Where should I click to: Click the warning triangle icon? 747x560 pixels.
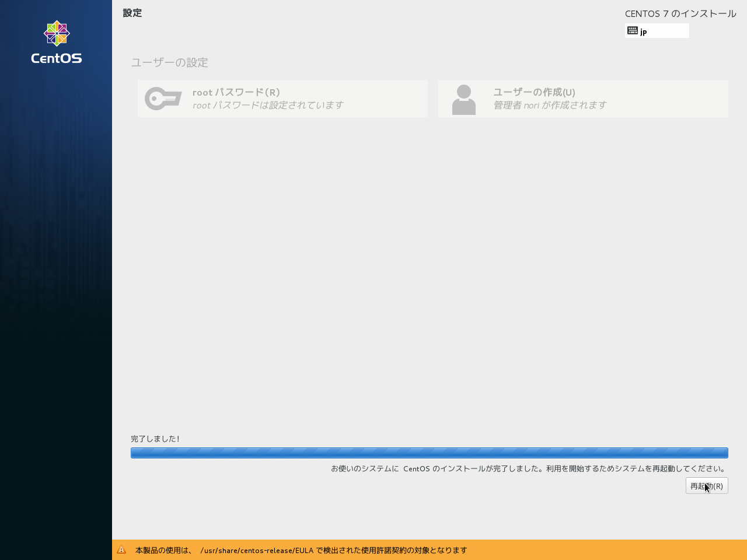[121, 549]
